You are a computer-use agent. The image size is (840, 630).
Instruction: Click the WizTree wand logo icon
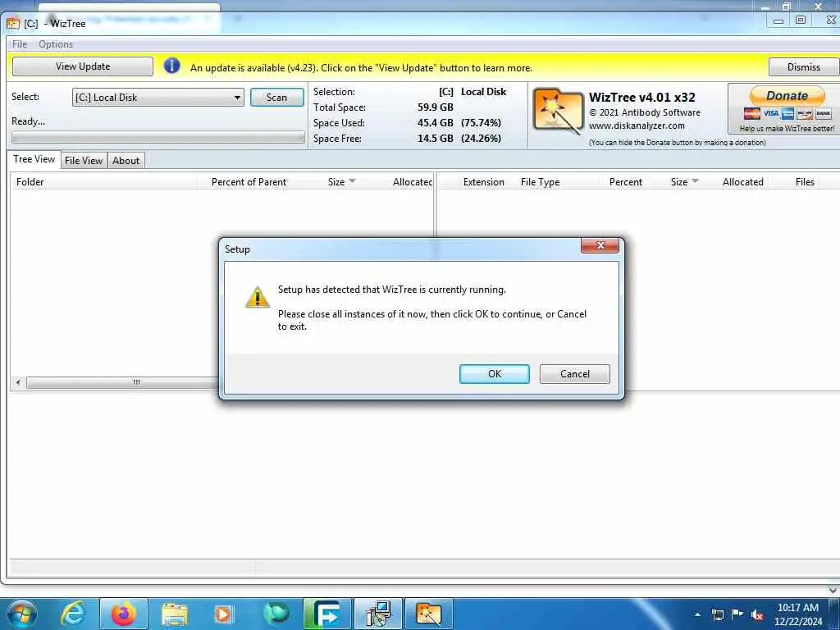pyautogui.click(x=558, y=111)
